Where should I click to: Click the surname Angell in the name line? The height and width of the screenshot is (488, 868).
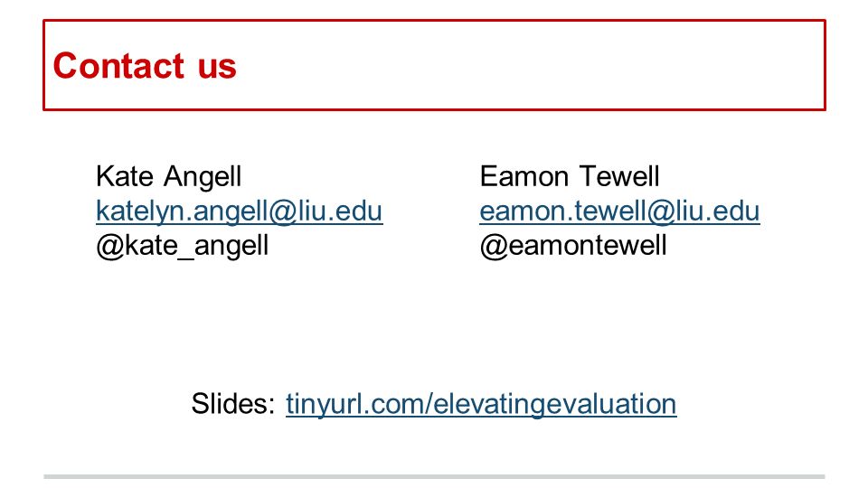[203, 178]
